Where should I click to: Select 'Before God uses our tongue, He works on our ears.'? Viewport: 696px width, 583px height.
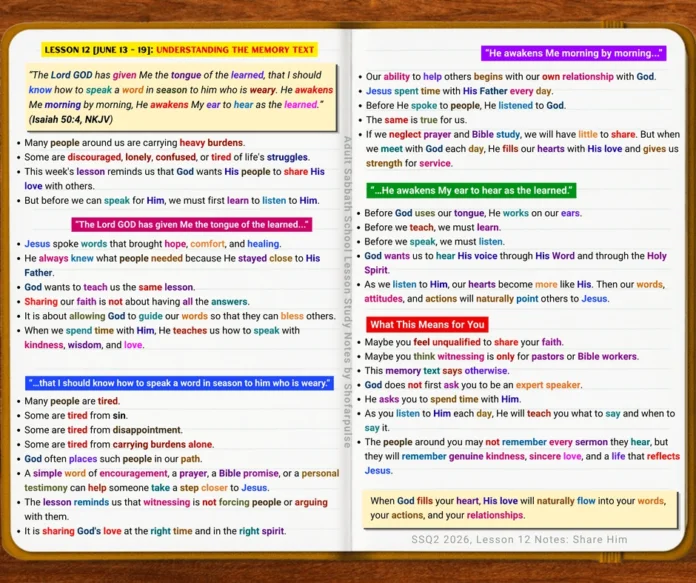[x=473, y=213]
